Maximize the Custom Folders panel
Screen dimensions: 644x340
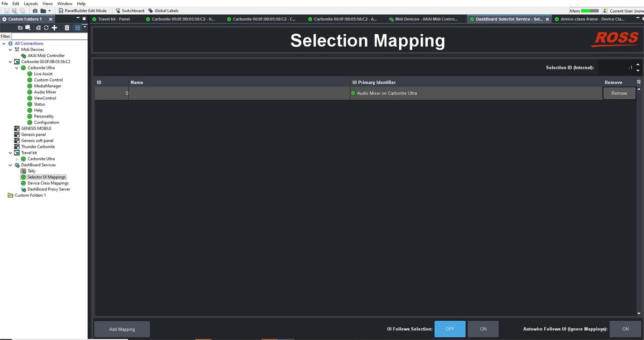click(84, 19)
